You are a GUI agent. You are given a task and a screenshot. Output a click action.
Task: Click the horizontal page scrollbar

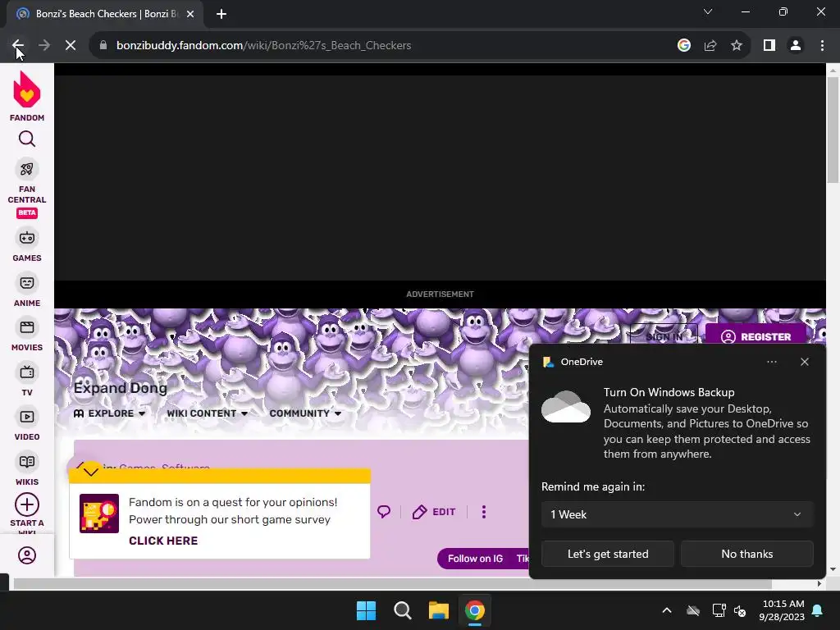click(x=392, y=584)
